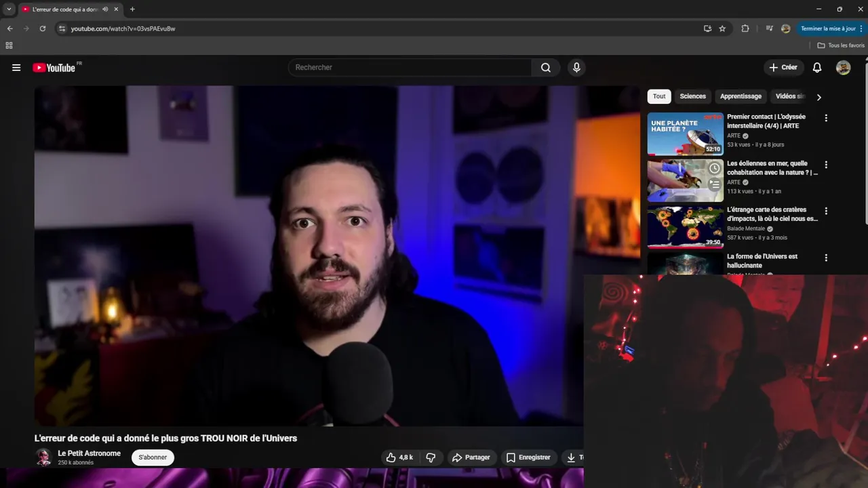Save the video with Enregistrer
Image resolution: width=868 pixels, height=488 pixels.
[x=528, y=457]
